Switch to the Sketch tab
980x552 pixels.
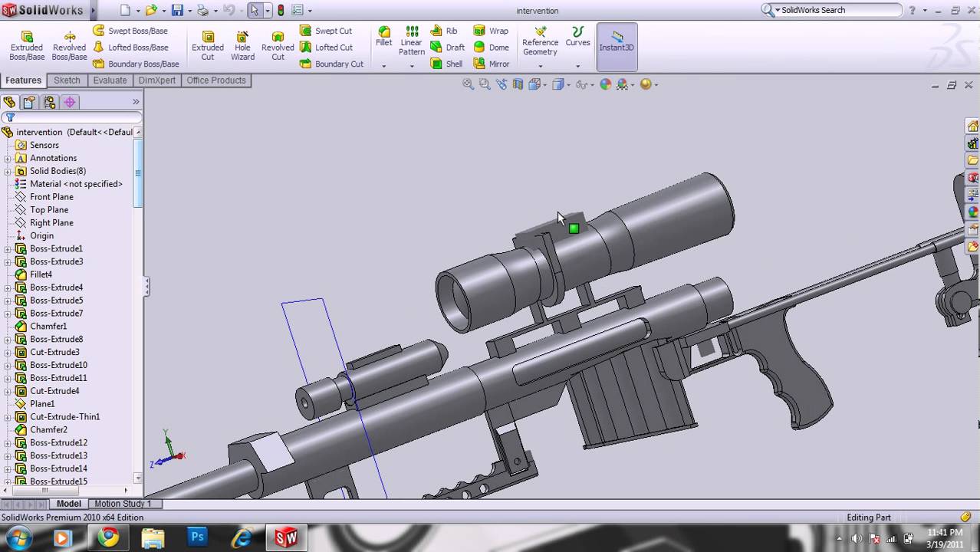coord(67,80)
